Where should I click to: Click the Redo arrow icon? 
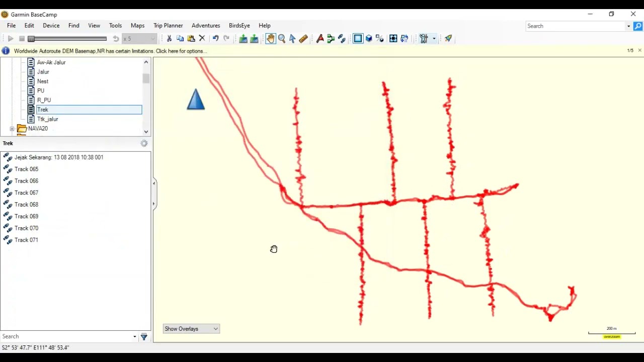point(226,39)
